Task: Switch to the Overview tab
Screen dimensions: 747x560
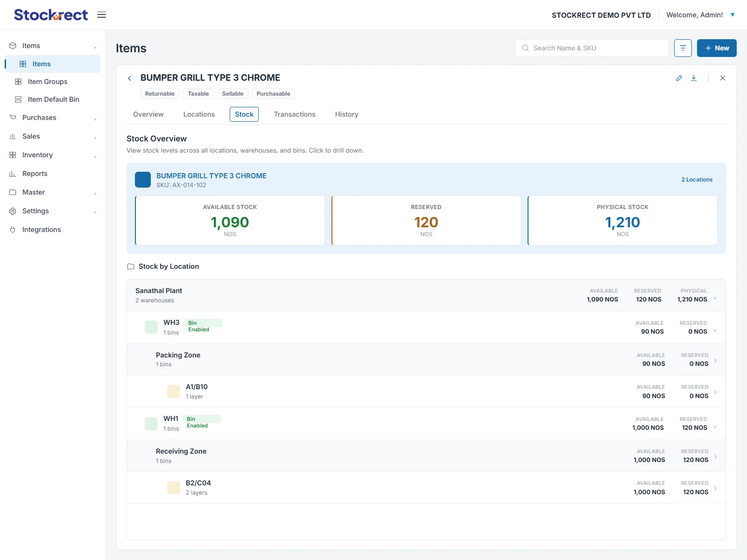Action: pyautogui.click(x=148, y=114)
